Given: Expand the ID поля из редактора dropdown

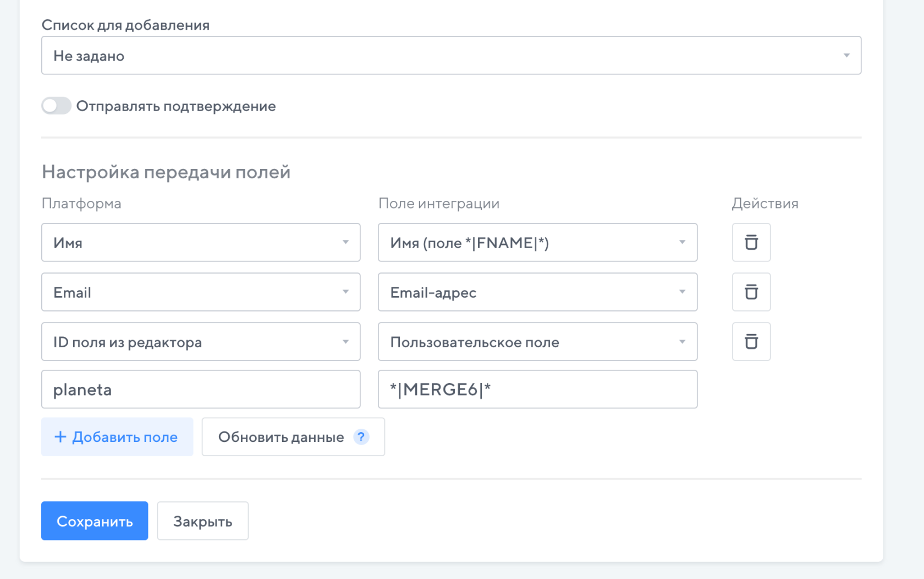Looking at the screenshot, I should point(201,341).
